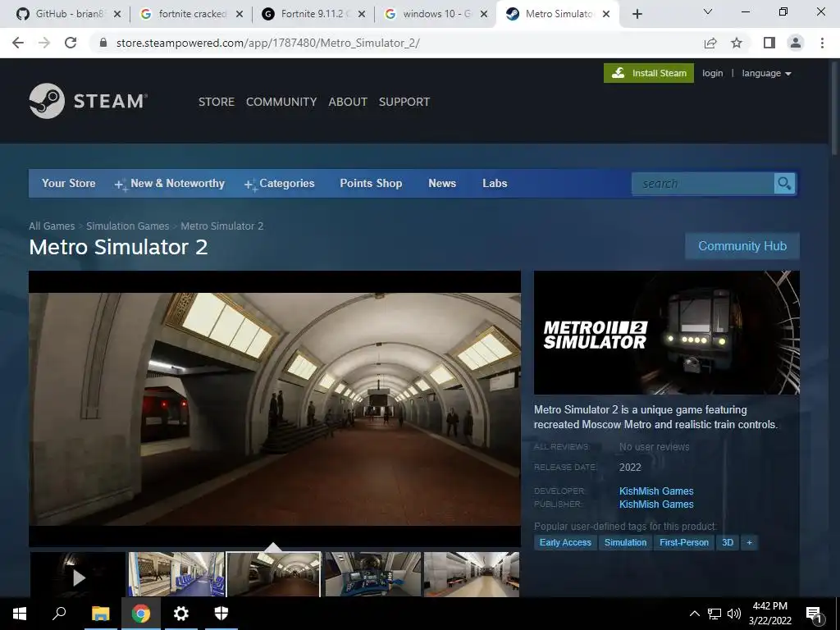Close the fortnite cracked tab
Image resolution: width=840 pixels, height=630 pixels.
(240, 15)
